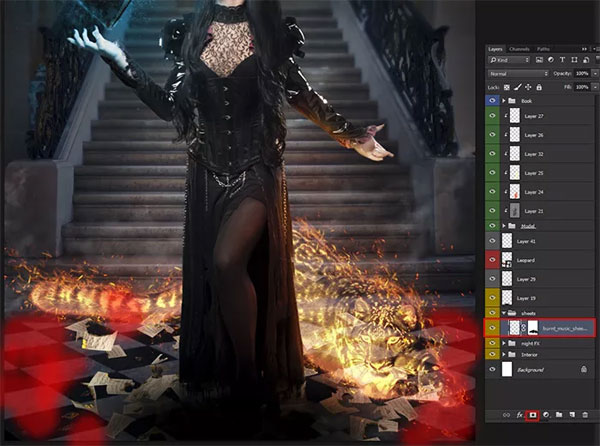Click the add layer mask icon

(x=532, y=415)
